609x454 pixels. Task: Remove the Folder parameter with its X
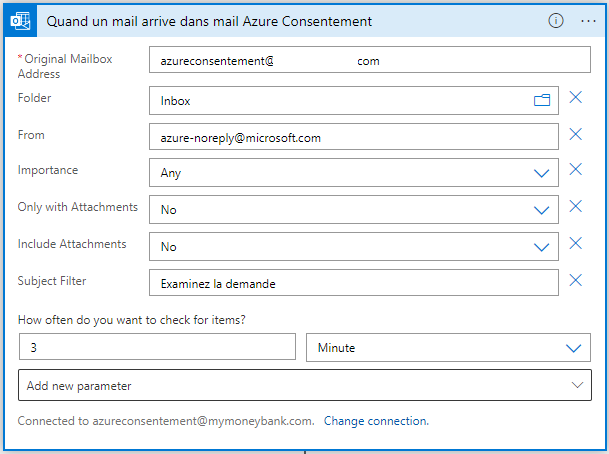click(576, 98)
